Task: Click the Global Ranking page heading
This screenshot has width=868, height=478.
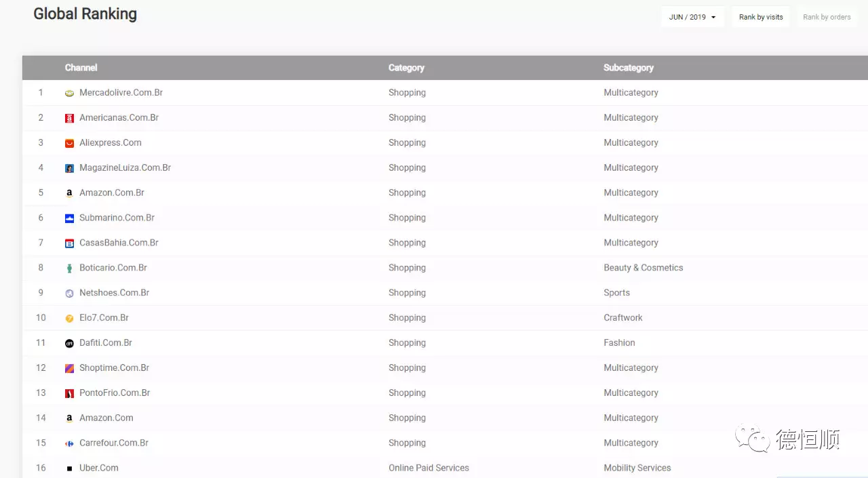Action: tap(85, 14)
